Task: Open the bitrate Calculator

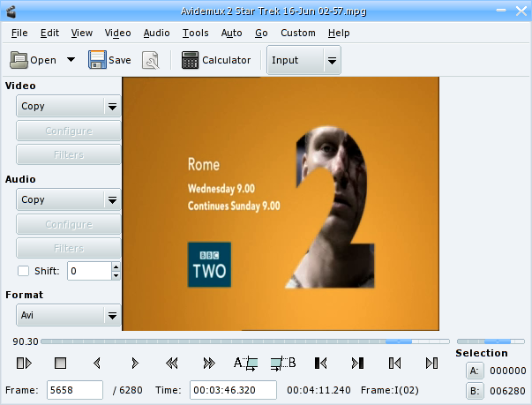Action: click(x=216, y=60)
